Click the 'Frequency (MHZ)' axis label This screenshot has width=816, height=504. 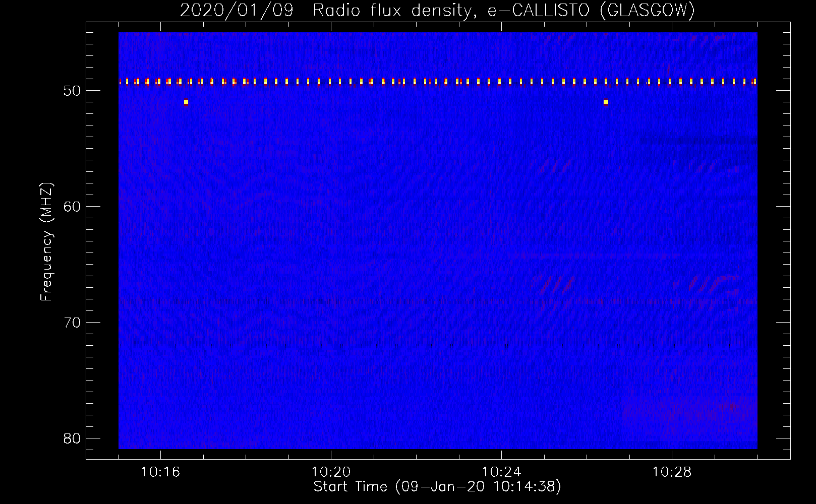click(46, 242)
